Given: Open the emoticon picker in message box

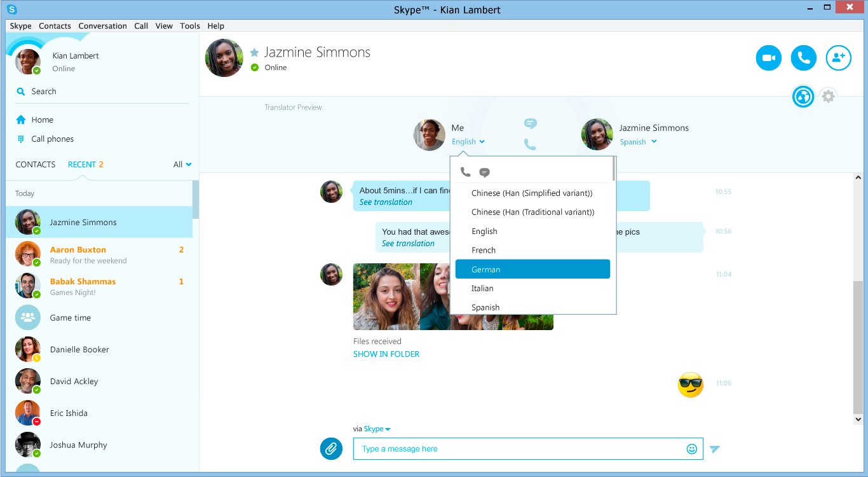Looking at the screenshot, I should click(x=691, y=449).
